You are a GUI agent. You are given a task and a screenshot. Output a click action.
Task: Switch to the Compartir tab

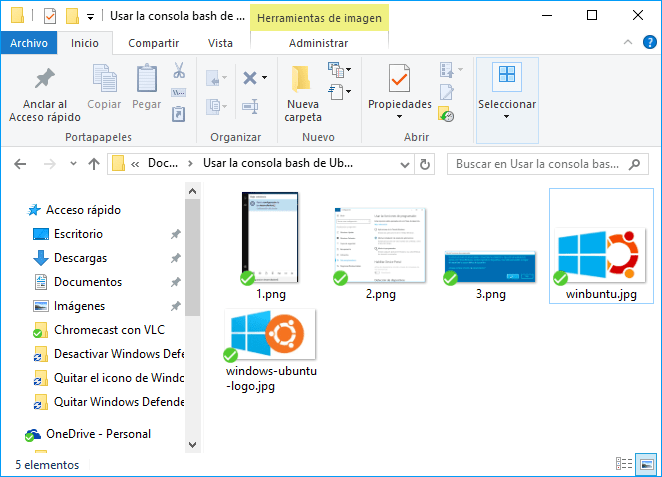(x=154, y=43)
